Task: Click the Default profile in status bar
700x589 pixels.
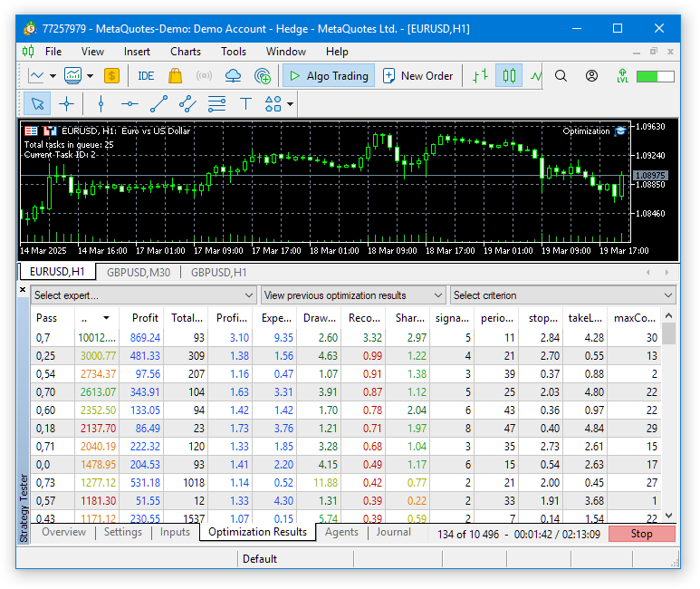Action: tap(260, 559)
